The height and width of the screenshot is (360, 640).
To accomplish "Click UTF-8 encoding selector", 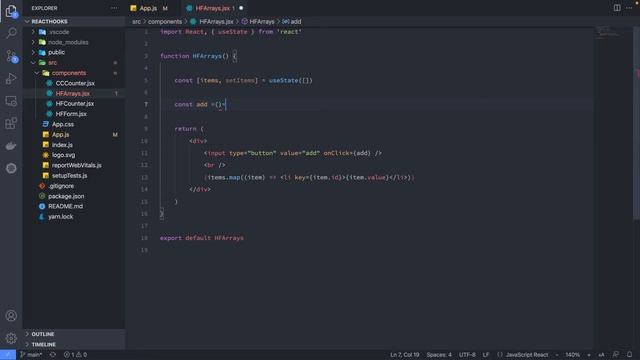I will click(x=467, y=355).
